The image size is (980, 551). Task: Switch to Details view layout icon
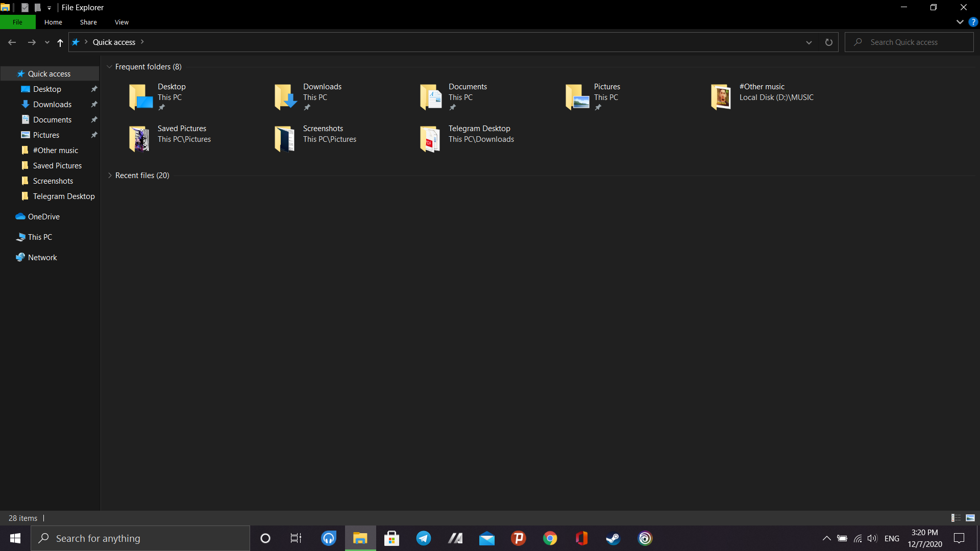(x=955, y=518)
